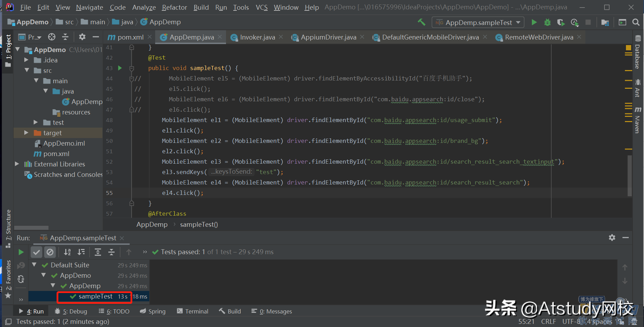The image size is (644, 327).
Task: Sort test results by duration
Action: (x=81, y=252)
